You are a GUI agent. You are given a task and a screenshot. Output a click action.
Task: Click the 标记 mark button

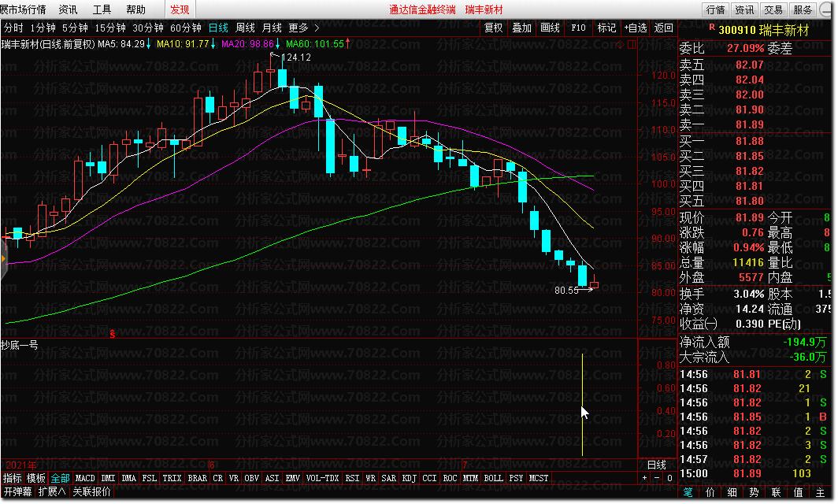click(x=606, y=28)
